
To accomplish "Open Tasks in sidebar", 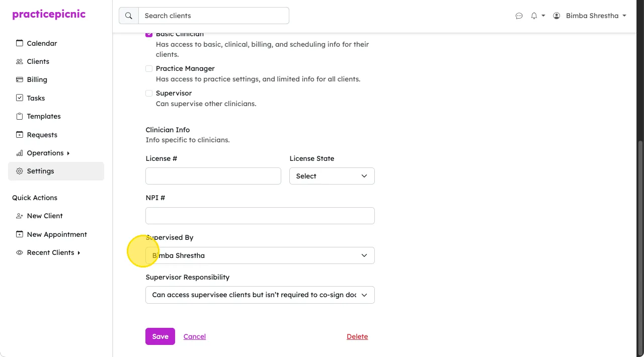I will [56, 98].
